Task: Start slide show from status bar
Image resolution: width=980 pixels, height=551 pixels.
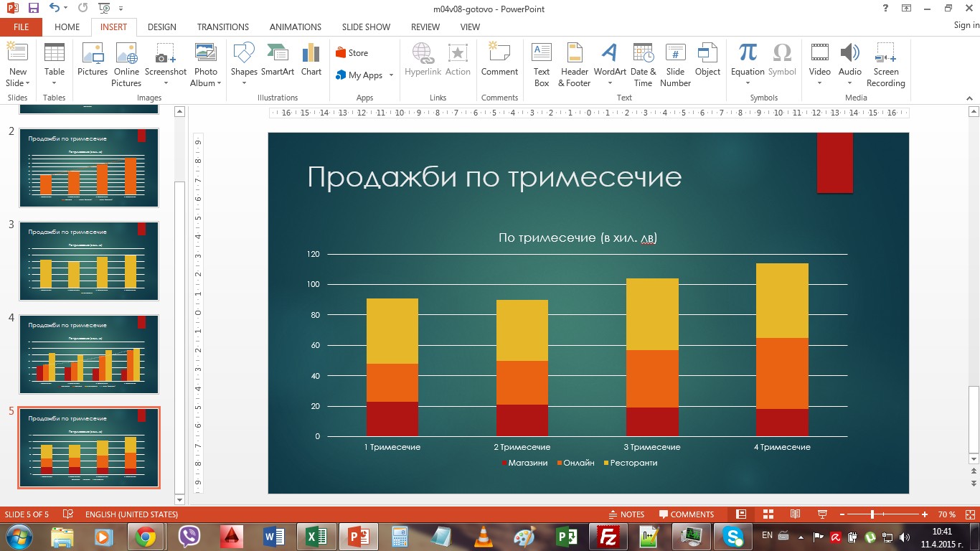Action: click(x=821, y=514)
